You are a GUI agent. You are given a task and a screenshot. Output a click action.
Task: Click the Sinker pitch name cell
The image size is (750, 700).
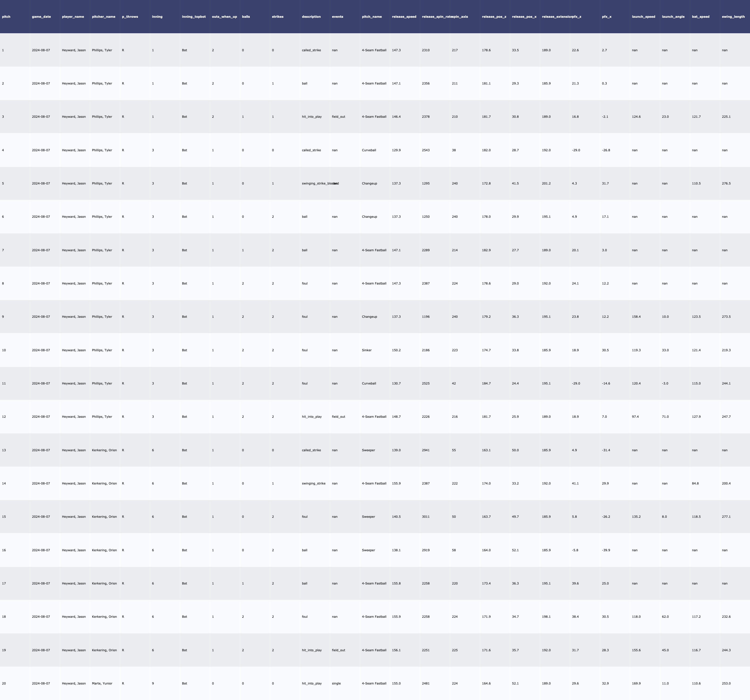coord(367,350)
